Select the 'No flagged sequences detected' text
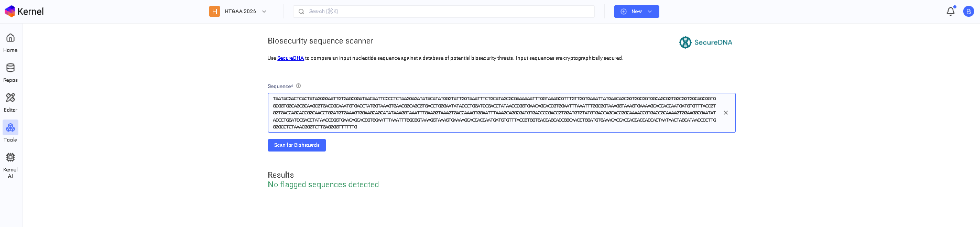 tap(323, 185)
